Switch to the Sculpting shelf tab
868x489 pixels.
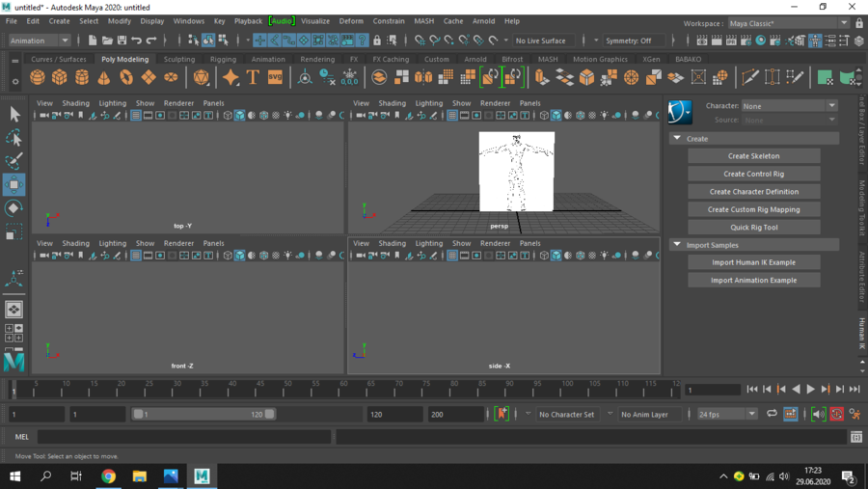point(179,59)
